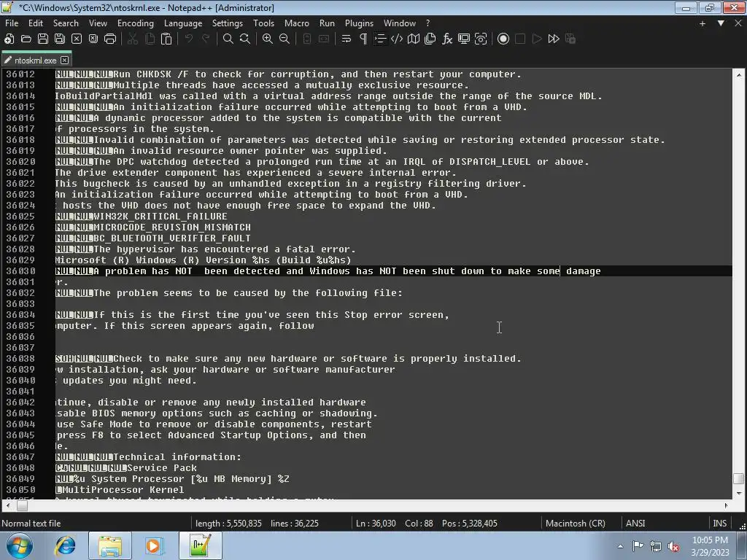Image resolution: width=747 pixels, height=560 pixels.
Task: Click line "MICROCODE_REVISION_MISMATCH"
Action: click(x=172, y=227)
